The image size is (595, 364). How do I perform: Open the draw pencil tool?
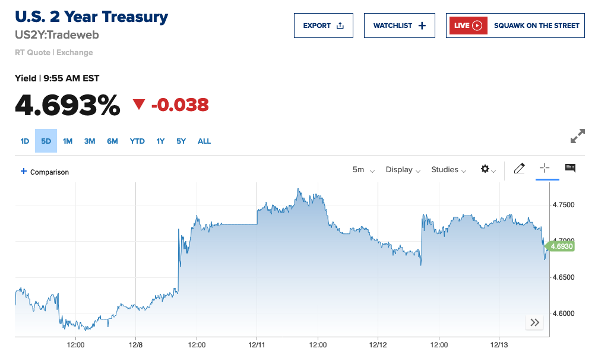point(519,169)
